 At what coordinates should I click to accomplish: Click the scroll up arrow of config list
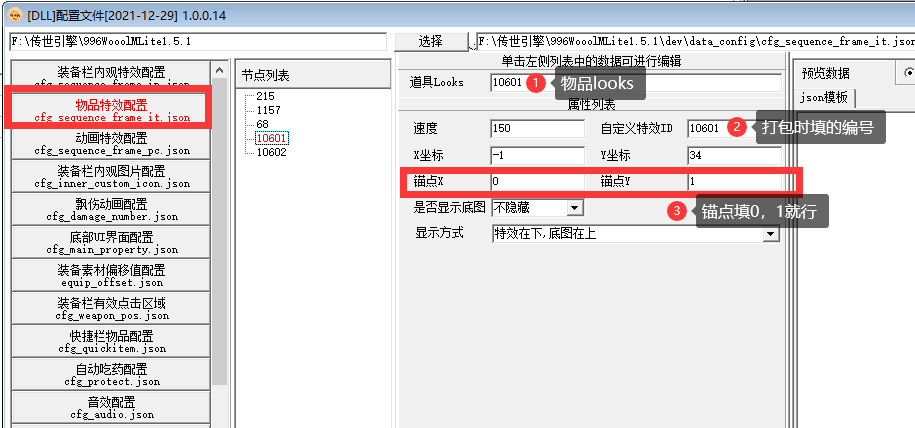tap(219, 71)
